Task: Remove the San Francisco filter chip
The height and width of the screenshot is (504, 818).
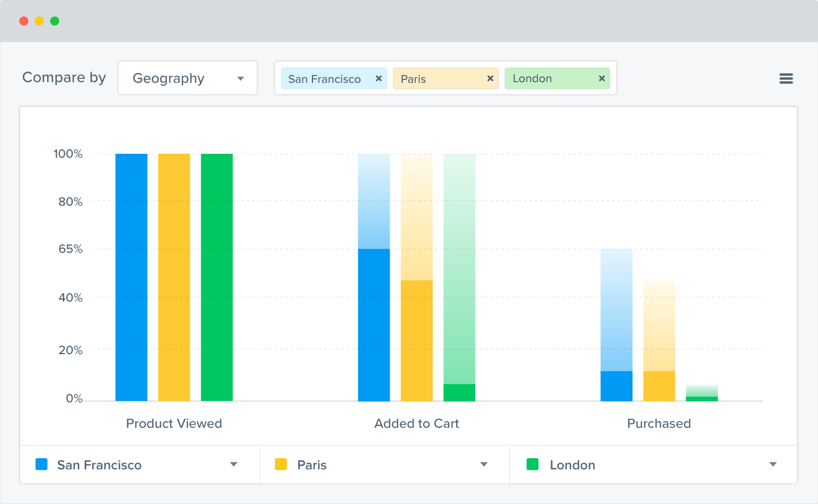Action: click(378, 78)
